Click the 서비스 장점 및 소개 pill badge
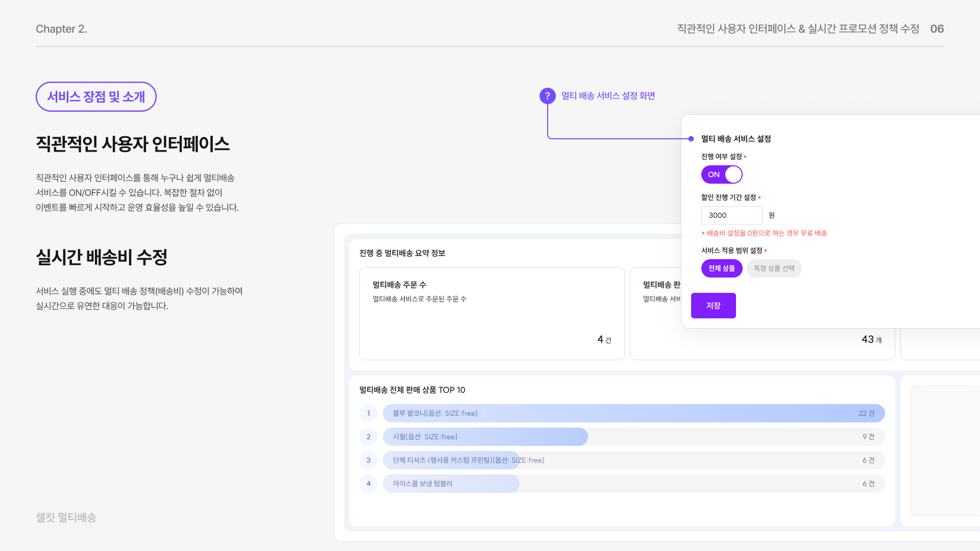This screenshot has width=980, height=551. (x=96, y=96)
